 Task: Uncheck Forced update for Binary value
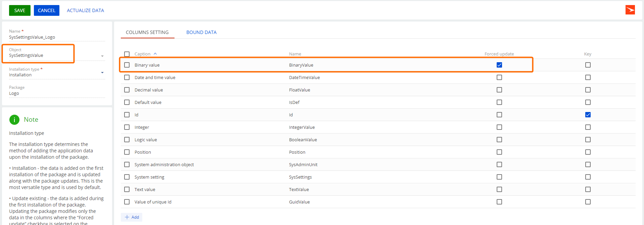click(499, 65)
